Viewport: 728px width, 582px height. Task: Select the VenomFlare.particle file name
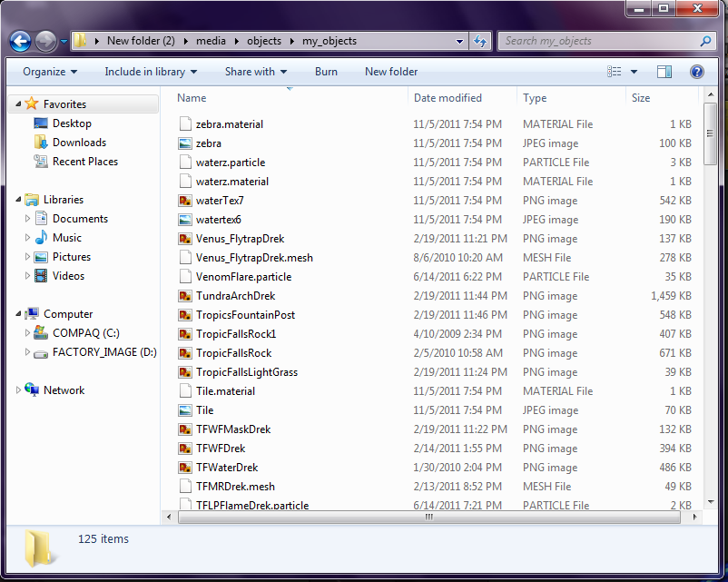pyautogui.click(x=244, y=277)
